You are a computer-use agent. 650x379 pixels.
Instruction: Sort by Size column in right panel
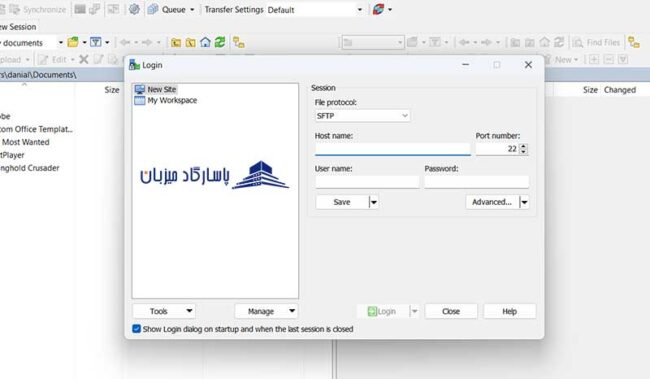click(590, 90)
